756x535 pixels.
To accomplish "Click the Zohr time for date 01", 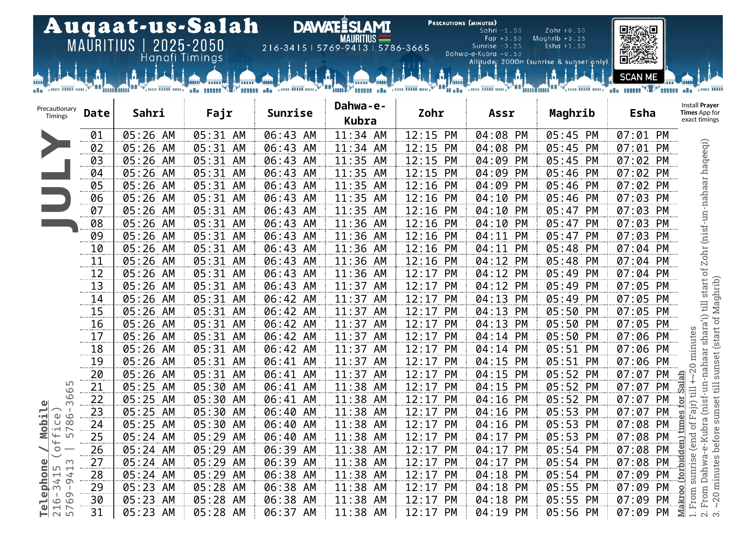I will (x=431, y=135).
